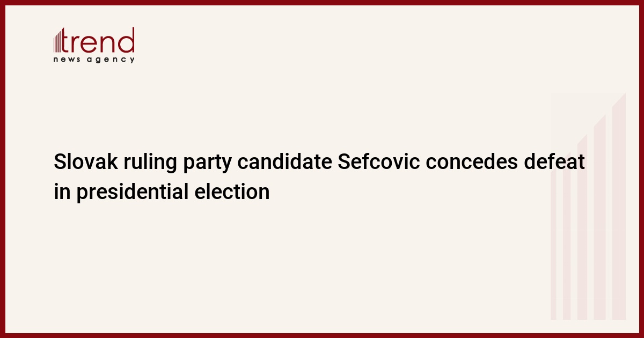
Task: Click the letter "d" in the trend logo
Action: pyautogui.click(x=127, y=41)
